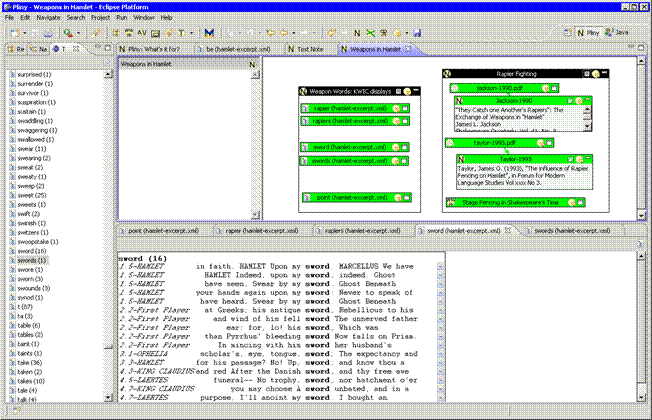652x420 pixels.
Task: Click word list vertical scrollbar thumb
Action: coord(108,348)
